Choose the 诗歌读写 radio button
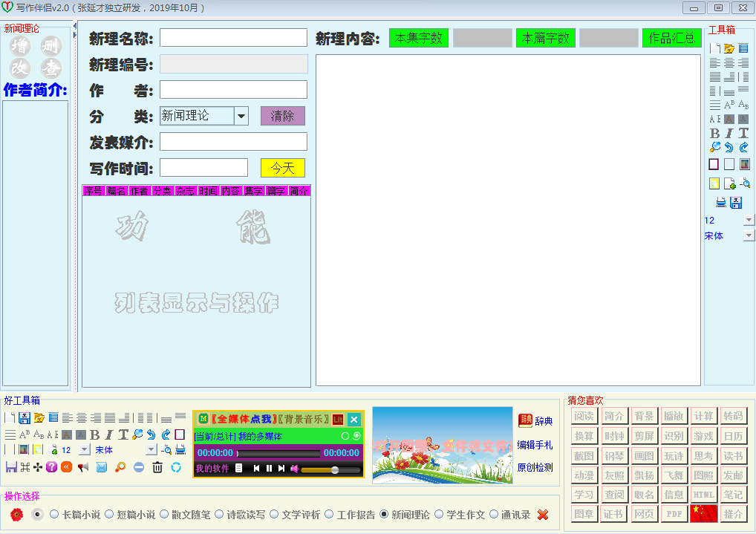 tap(219, 515)
